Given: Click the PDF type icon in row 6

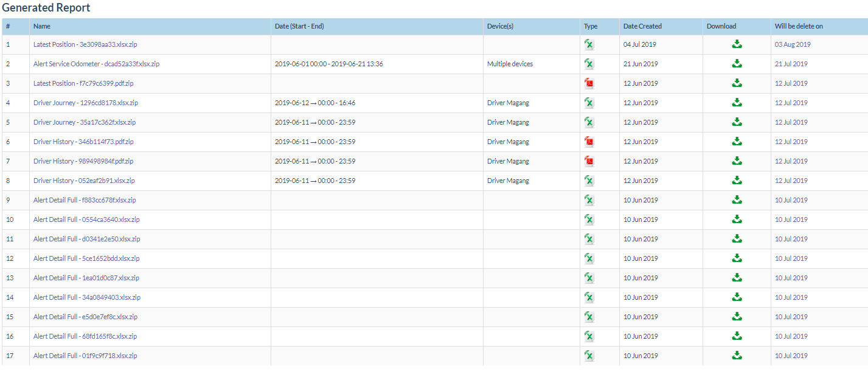Looking at the screenshot, I should tap(589, 142).
